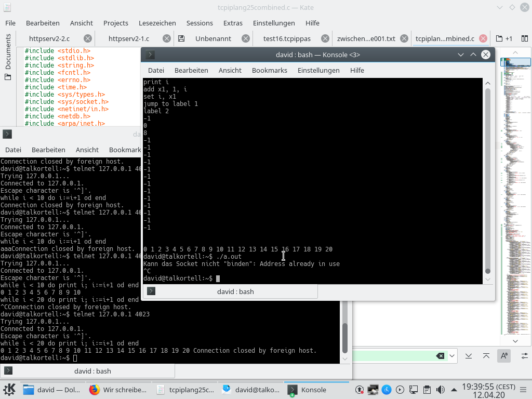Click the clock in the panel

coord(488,390)
